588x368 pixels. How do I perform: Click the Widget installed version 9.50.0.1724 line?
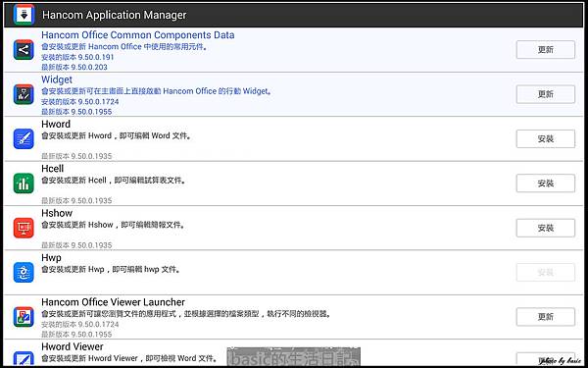coord(80,102)
